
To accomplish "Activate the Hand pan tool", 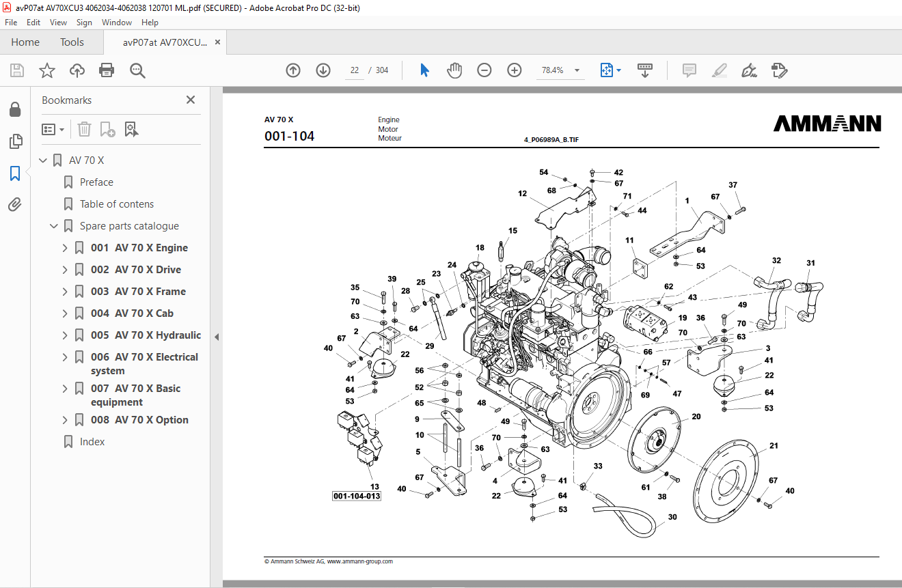I will pyautogui.click(x=454, y=70).
